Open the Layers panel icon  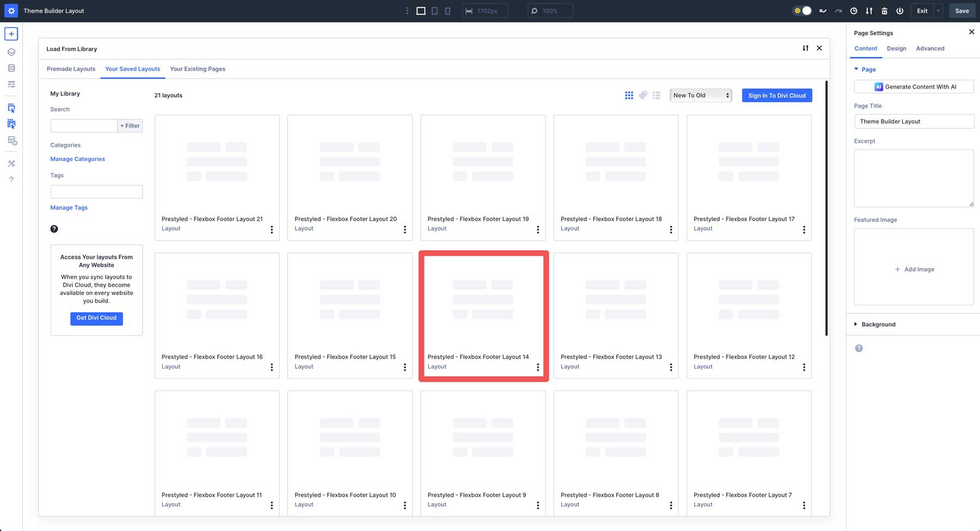click(11, 52)
